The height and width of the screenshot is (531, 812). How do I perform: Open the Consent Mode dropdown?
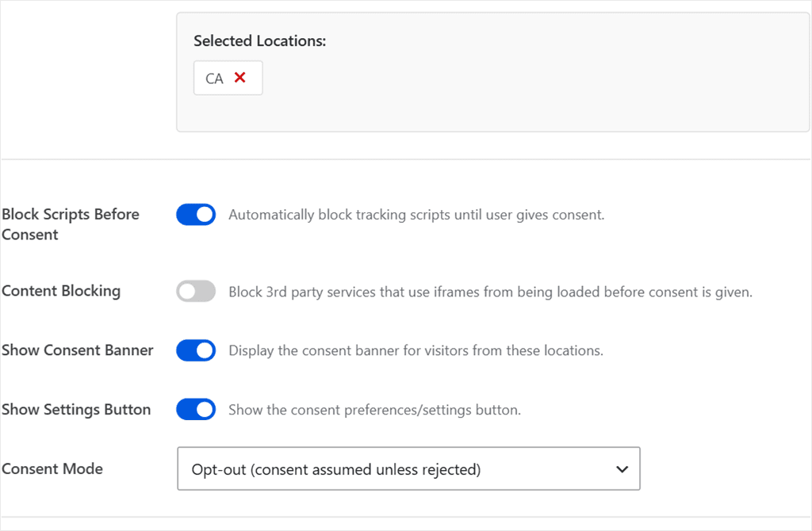coord(408,469)
